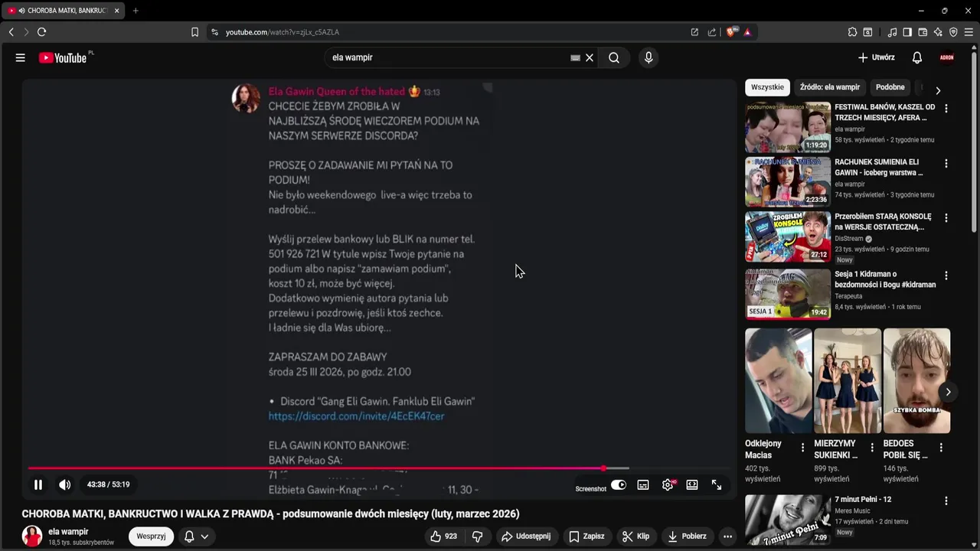Switch to theater mode
980x551 pixels.
(x=692, y=484)
